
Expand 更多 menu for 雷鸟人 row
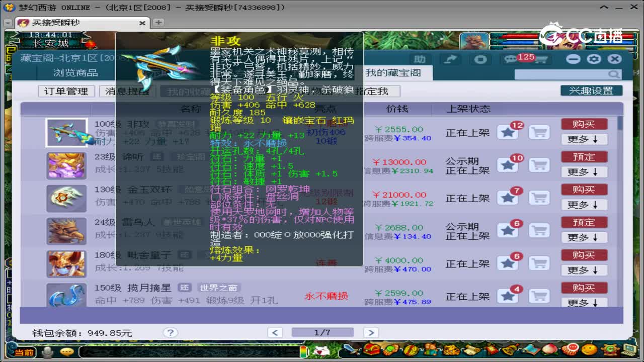(x=584, y=237)
